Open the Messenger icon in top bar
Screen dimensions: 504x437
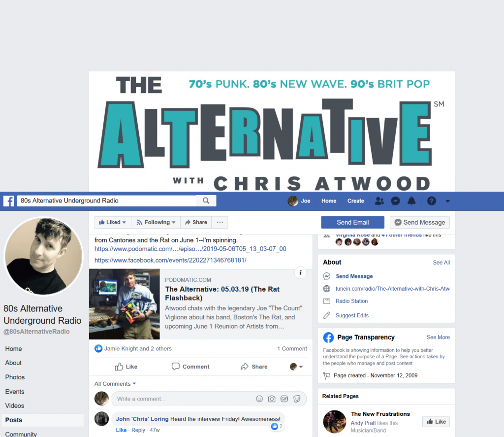pyautogui.click(x=395, y=201)
